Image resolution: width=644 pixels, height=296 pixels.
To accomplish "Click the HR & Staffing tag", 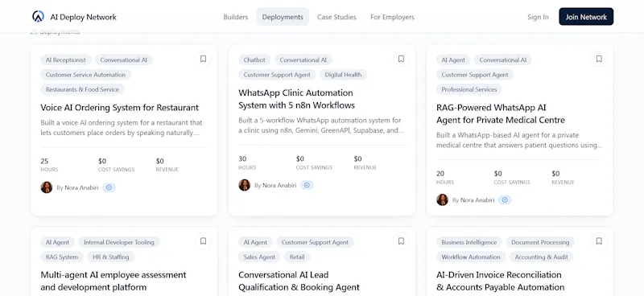I will (110, 257).
